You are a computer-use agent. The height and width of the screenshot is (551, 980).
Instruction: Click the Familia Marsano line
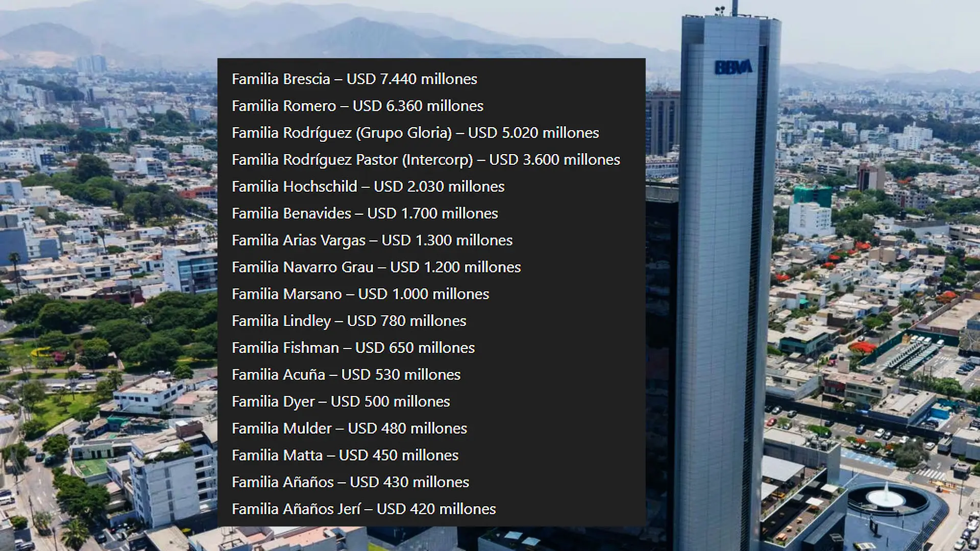360,294
